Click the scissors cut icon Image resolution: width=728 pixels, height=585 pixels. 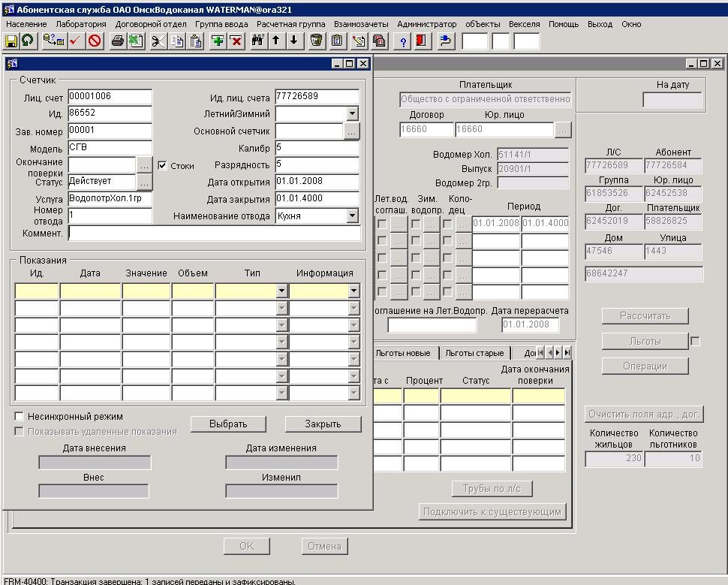(x=158, y=41)
